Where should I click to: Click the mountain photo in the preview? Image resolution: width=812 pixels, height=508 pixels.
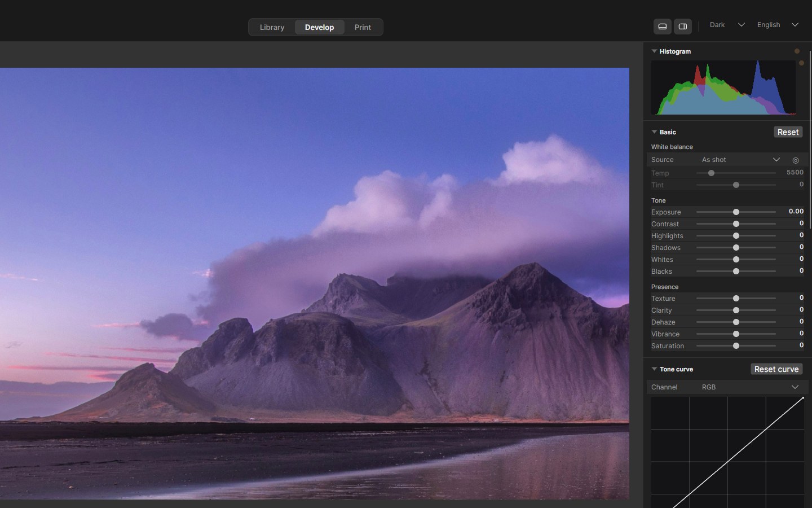[315, 283]
